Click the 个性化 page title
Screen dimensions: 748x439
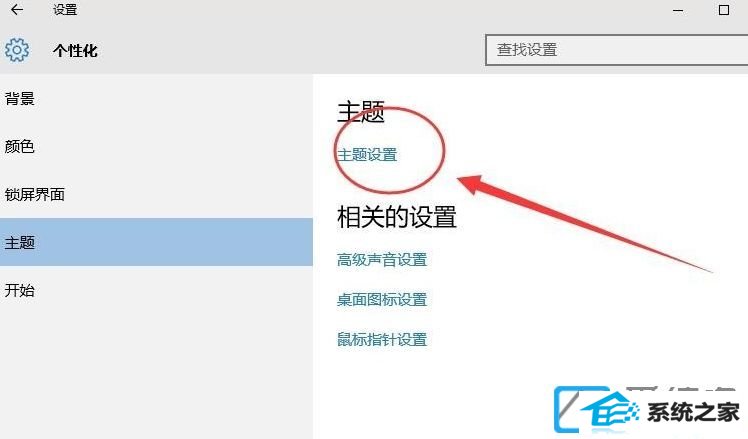[x=75, y=51]
